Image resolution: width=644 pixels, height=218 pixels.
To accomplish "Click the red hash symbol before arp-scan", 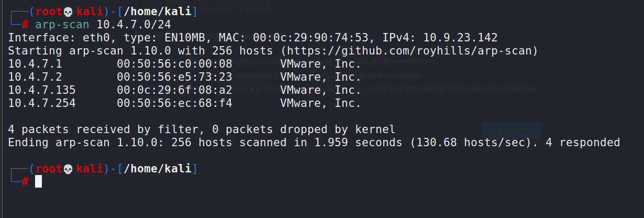I will click(x=25, y=25).
